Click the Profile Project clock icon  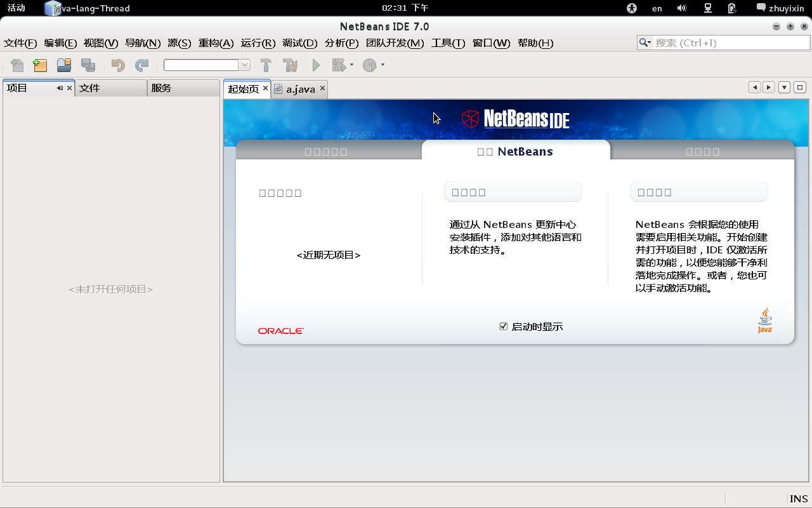pyautogui.click(x=369, y=65)
